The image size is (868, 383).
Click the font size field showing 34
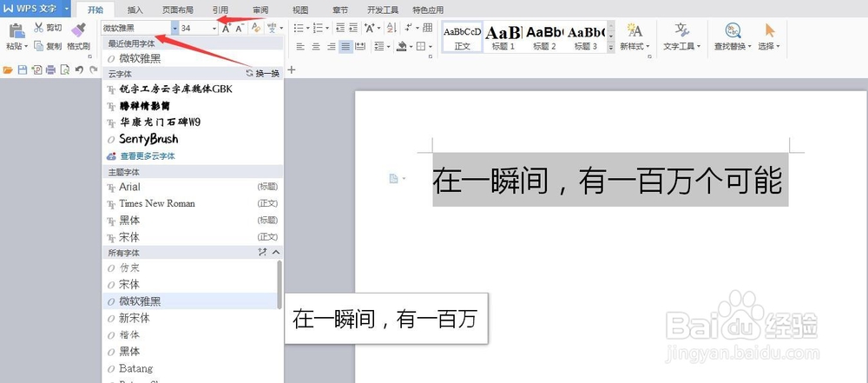[x=195, y=29]
